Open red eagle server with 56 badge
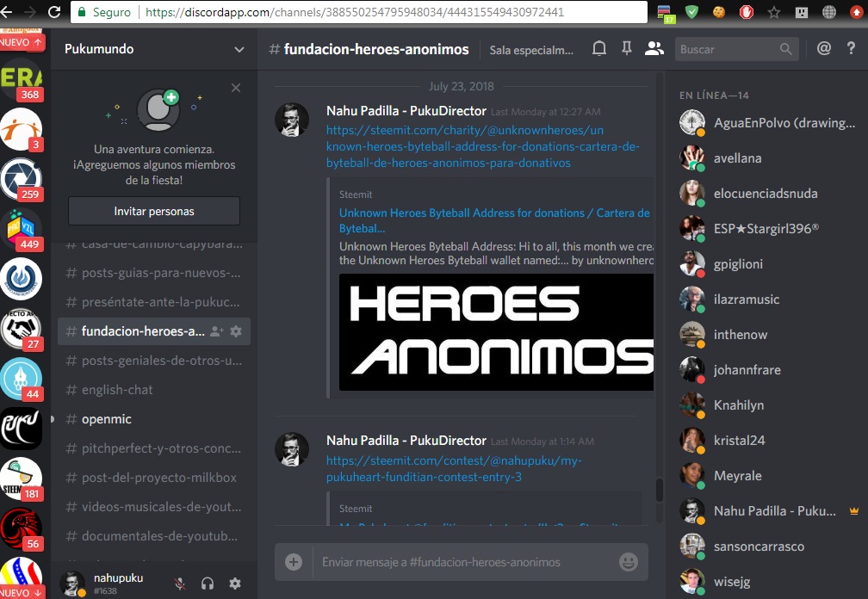Screen dimensions: 868x599 tap(21, 528)
